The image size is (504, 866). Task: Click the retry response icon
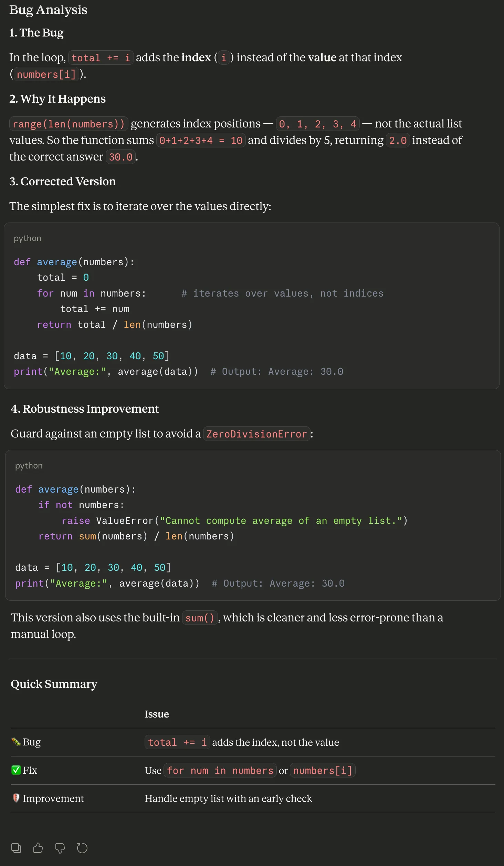pyautogui.click(x=82, y=848)
